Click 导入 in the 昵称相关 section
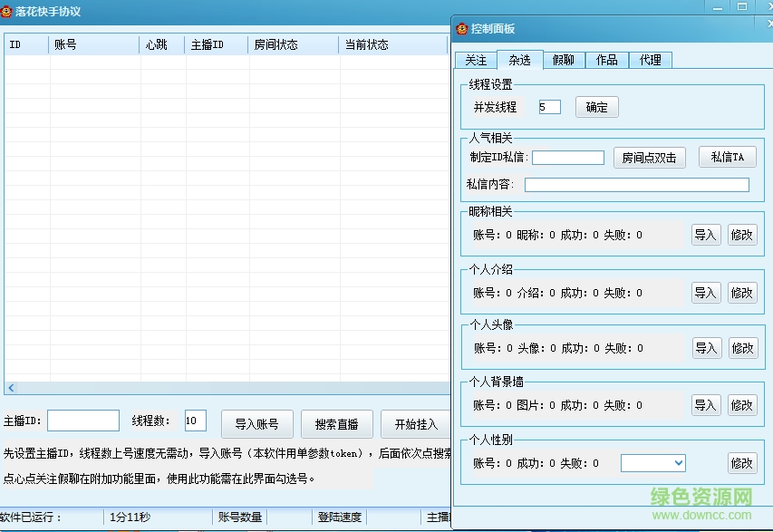 pos(705,234)
